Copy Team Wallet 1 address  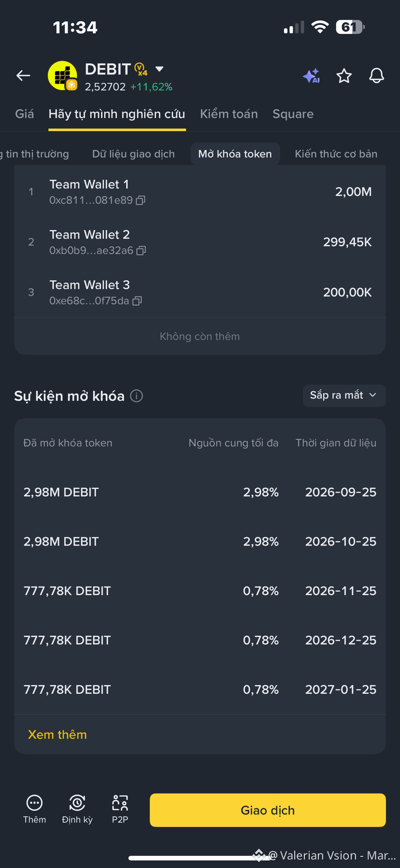point(141,200)
